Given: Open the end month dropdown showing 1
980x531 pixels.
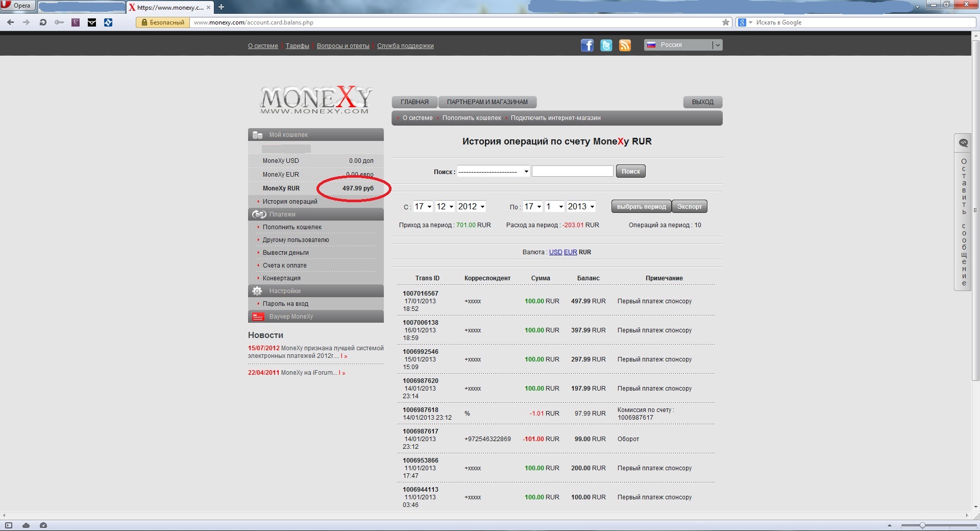Looking at the screenshot, I should tap(555, 206).
